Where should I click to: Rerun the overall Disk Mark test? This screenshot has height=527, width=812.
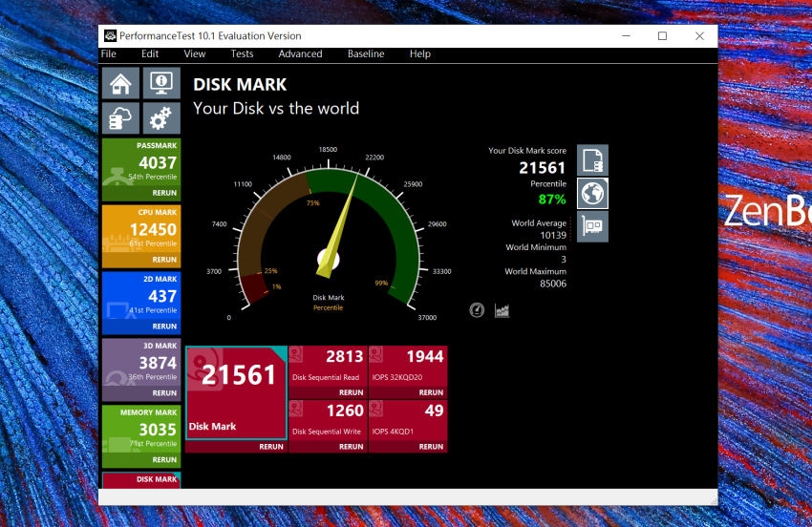click(x=271, y=446)
